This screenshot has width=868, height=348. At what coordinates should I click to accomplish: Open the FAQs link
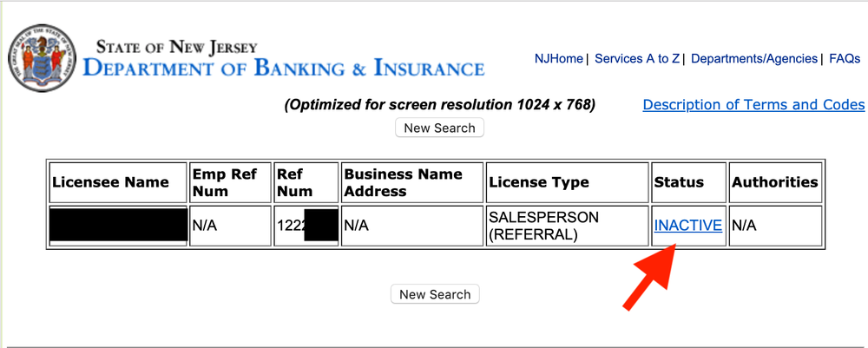tap(845, 59)
